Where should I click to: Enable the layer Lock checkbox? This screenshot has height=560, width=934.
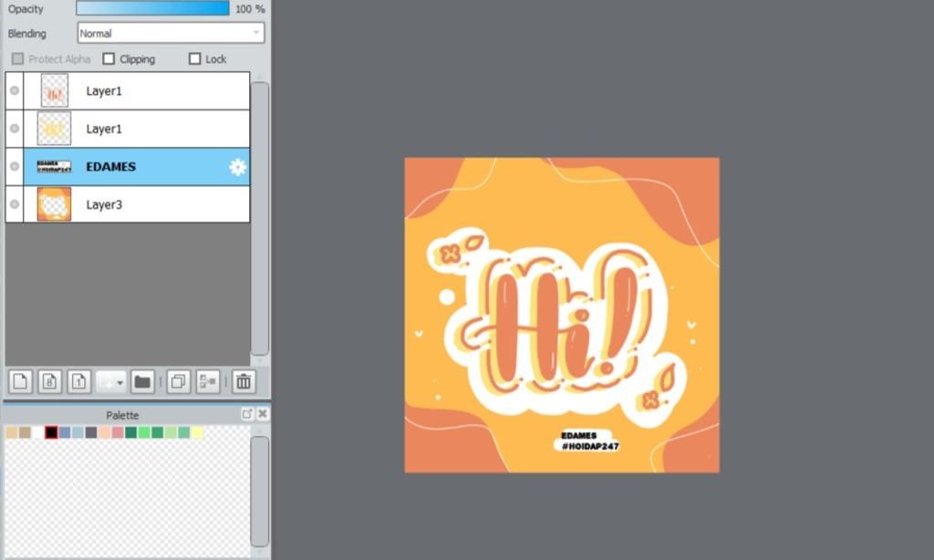click(x=195, y=59)
